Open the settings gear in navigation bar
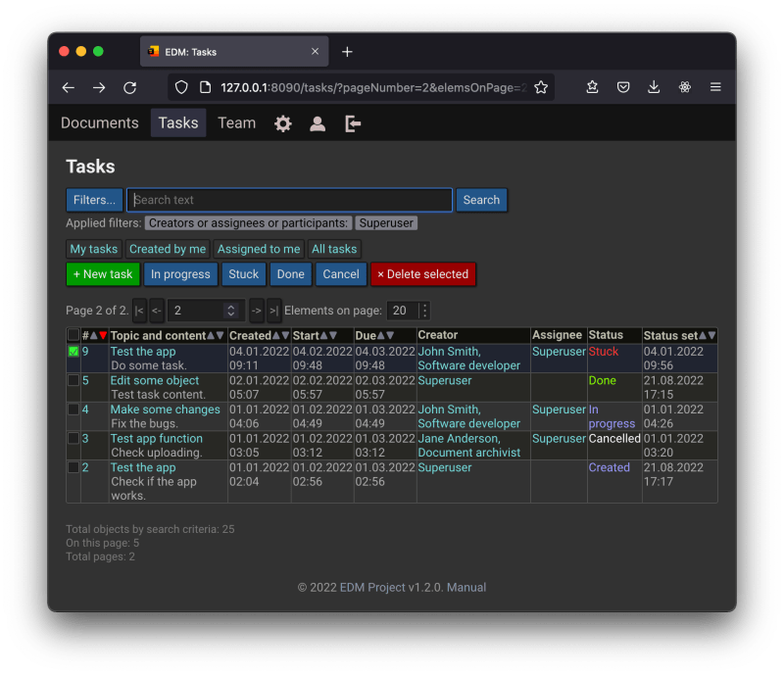 (x=282, y=123)
